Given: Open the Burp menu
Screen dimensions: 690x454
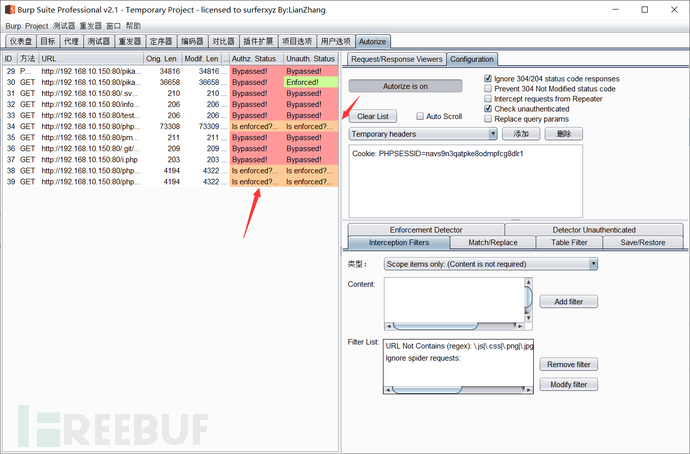Looking at the screenshot, I should click(x=13, y=26).
